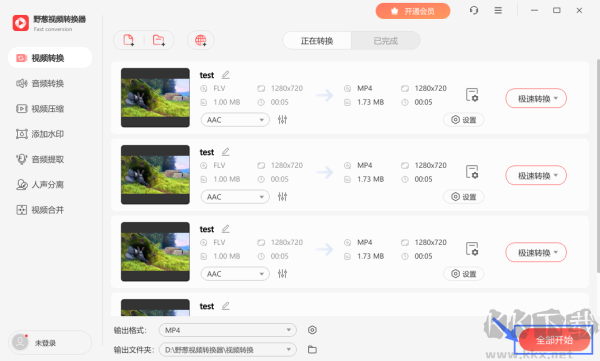Viewport: 600px width, 361px height.
Task: Switch to the 已完成 tab
Action: coord(386,41)
